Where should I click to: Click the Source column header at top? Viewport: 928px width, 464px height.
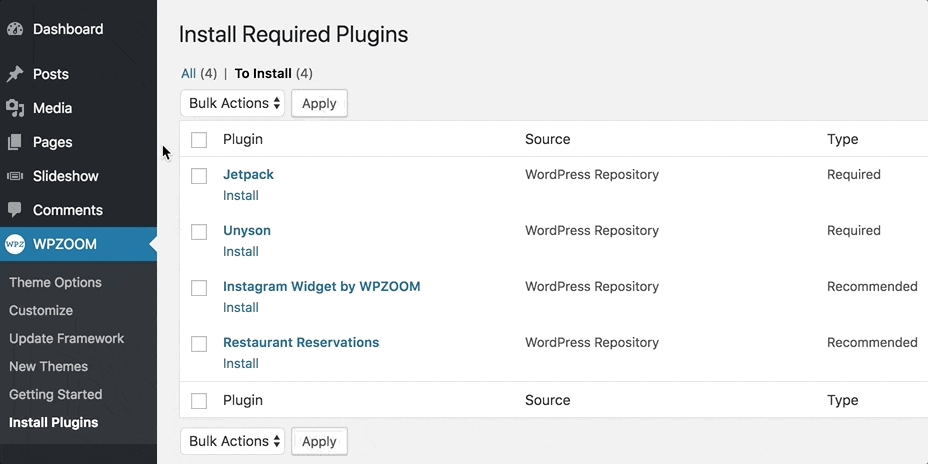click(547, 139)
